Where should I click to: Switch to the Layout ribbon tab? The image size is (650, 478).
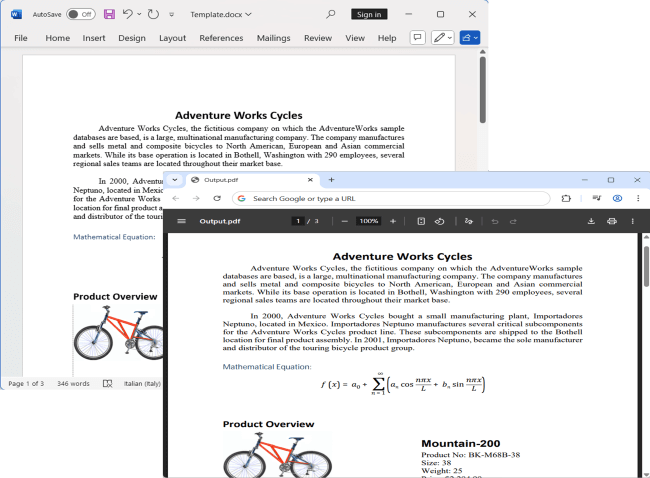tap(172, 38)
